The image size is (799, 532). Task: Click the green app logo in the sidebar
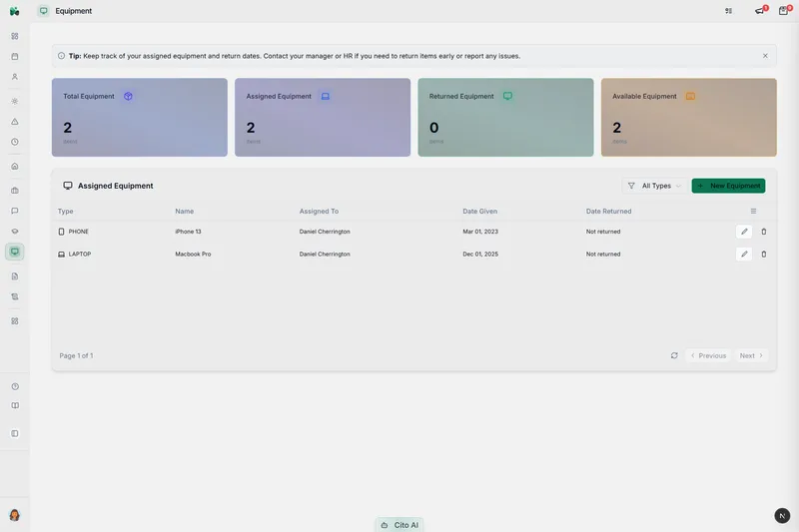click(14, 11)
